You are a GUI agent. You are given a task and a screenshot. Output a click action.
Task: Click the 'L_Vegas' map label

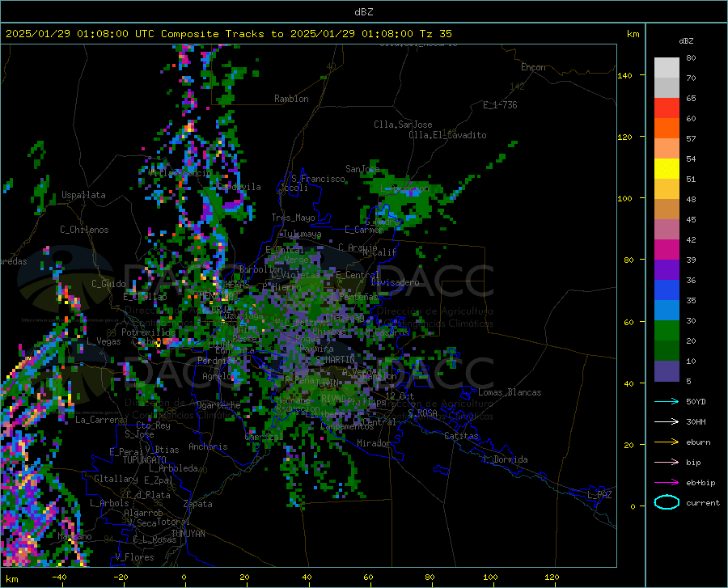(104, 341)
